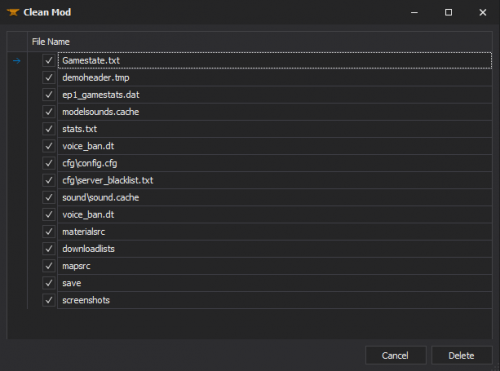This screenshot has height=371, width=500.
Task: Deselect the mapsrc checkbox
Action: pyautogui.click(x=49, y=266)
